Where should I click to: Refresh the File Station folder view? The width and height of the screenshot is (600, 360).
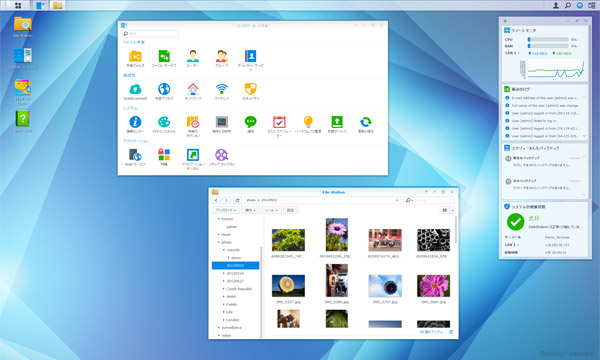[x=237, y=200]
